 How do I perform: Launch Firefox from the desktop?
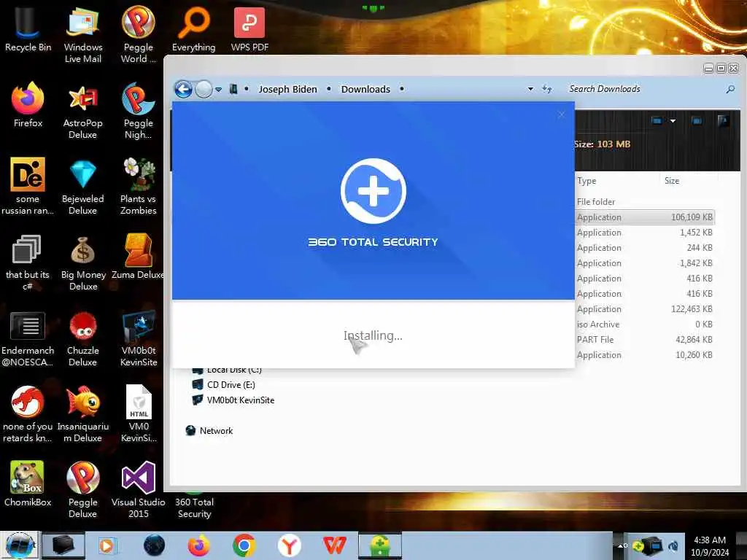point(28,104)
